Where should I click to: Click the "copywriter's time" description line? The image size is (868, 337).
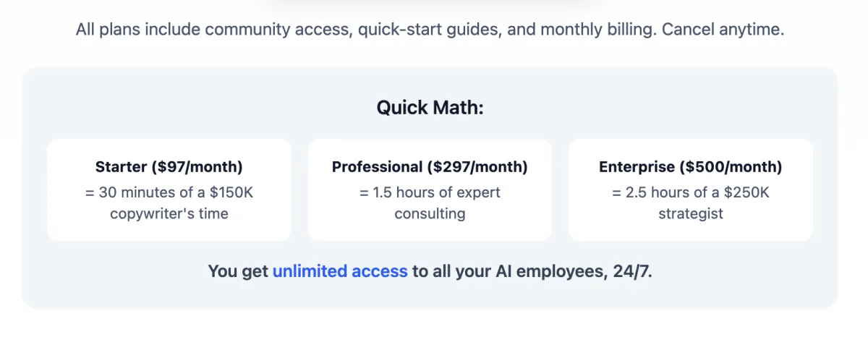169,213
